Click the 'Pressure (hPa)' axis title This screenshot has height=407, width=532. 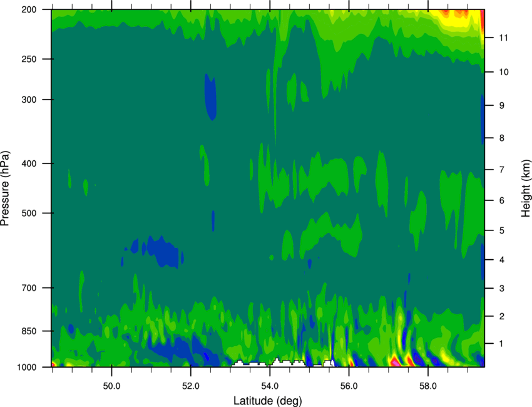pos(5,188)
